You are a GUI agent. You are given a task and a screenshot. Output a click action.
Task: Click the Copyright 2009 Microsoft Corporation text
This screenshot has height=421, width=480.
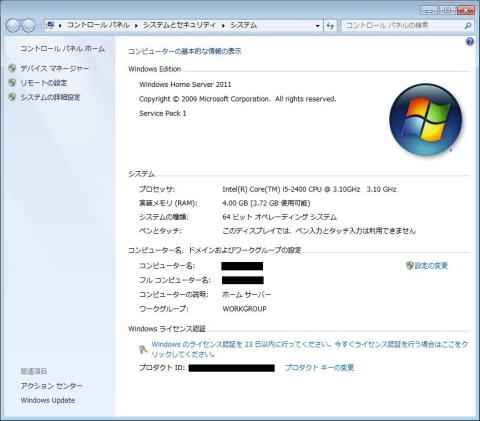(x=237, y=99)
